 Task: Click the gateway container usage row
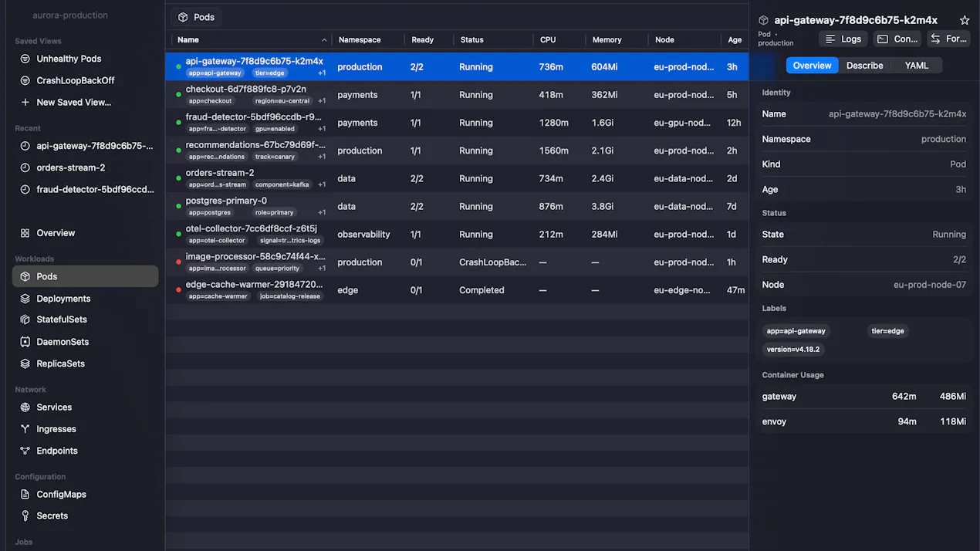coord(863,397)
